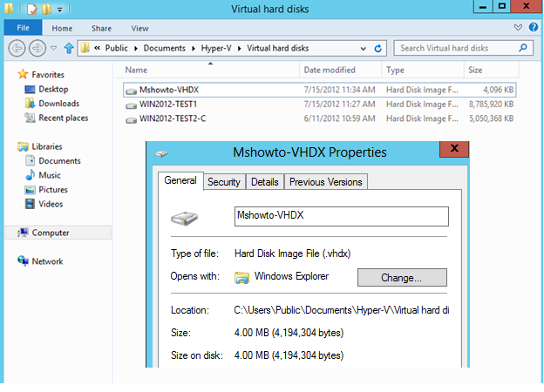Go forward with the Forward arrow
The height and width of the screenshot is (392, 544).
37,48
